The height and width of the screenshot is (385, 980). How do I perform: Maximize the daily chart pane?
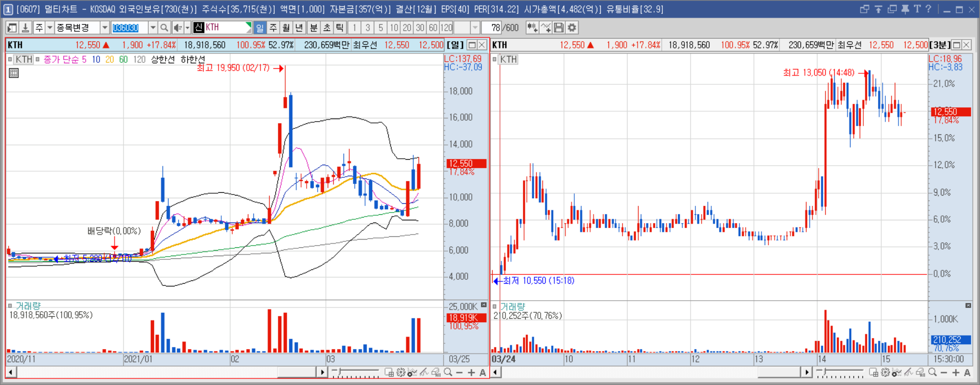coord(472,45)
